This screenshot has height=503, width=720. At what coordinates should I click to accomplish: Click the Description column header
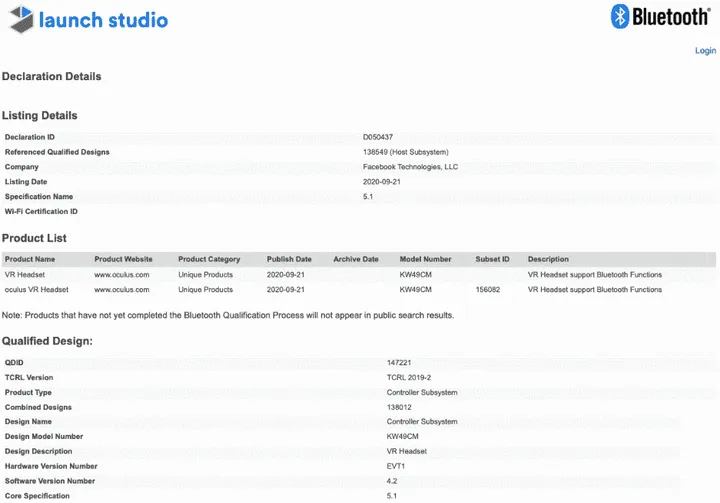pyautogui.click(x=548, y=259)
